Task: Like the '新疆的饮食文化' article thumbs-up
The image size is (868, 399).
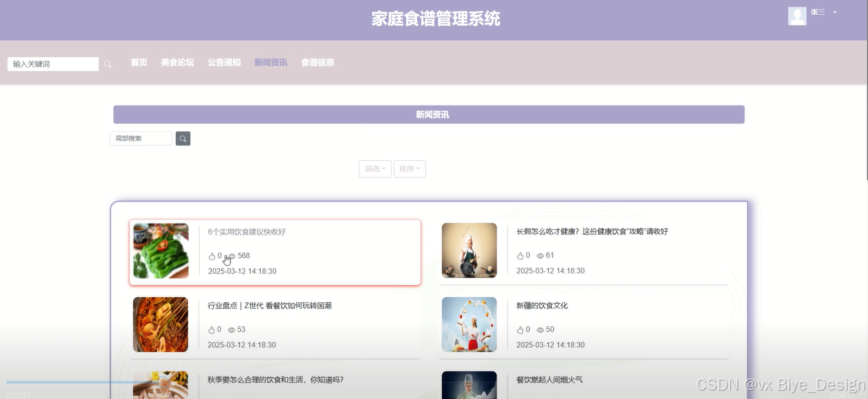Action: click(520, 329)
